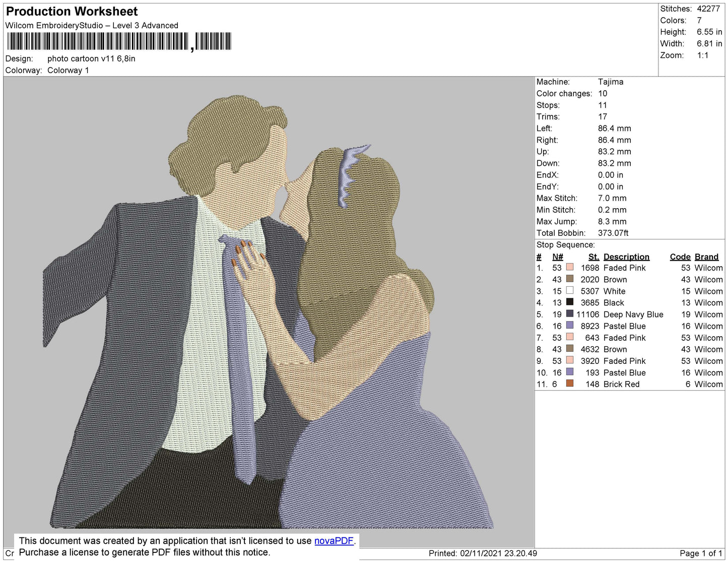Click the Width value 6.81 in

pos(709,44)
